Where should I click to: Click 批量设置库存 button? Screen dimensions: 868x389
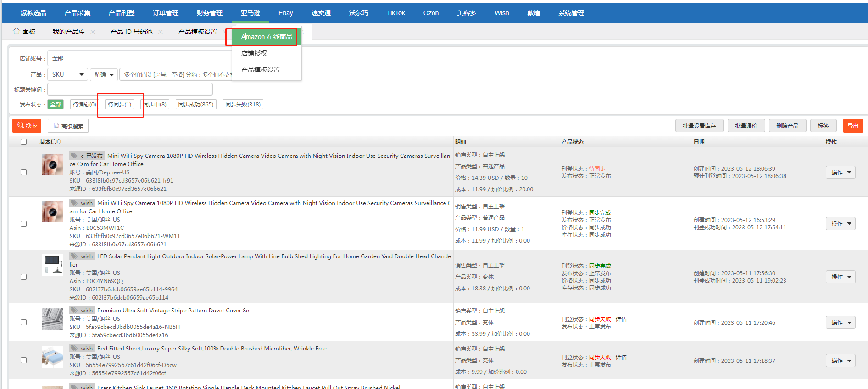point(699,126)
